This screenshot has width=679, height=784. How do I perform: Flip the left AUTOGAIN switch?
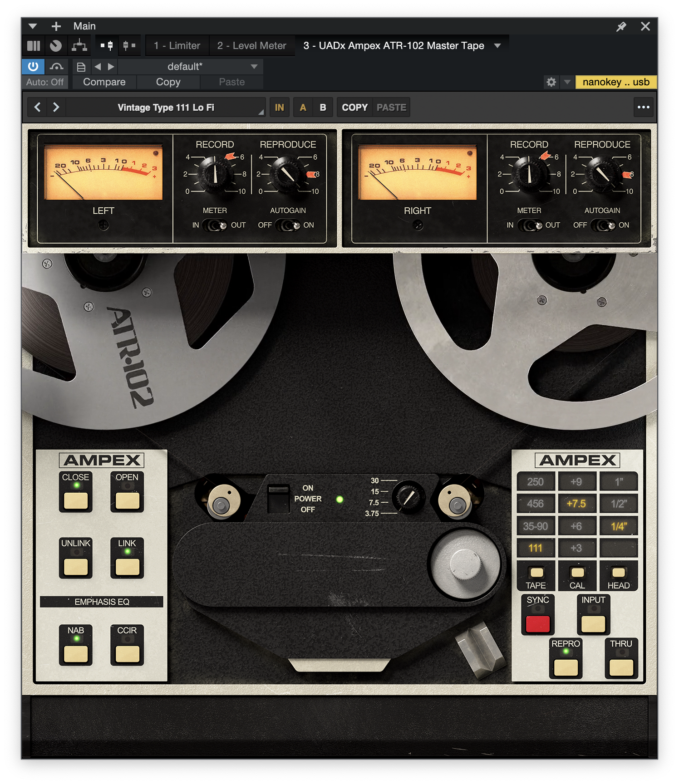pyautogui.click(x=288, y=225)
